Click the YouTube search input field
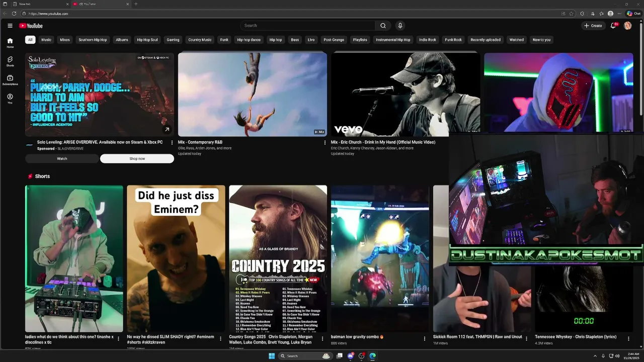 point(307,26)
